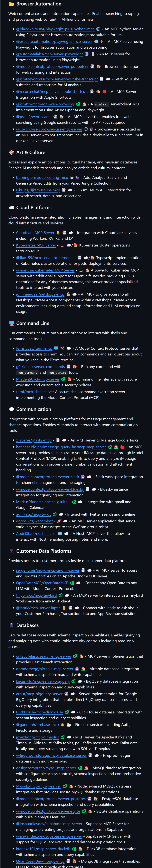Click the rocket icon after gotoolkits/wecombot
This screenshot has width=152, height=868.
pyautogui.click(x=59, y=521)
